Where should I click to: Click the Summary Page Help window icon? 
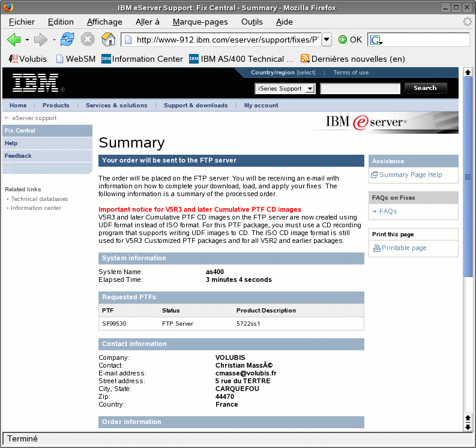point(375,175)
